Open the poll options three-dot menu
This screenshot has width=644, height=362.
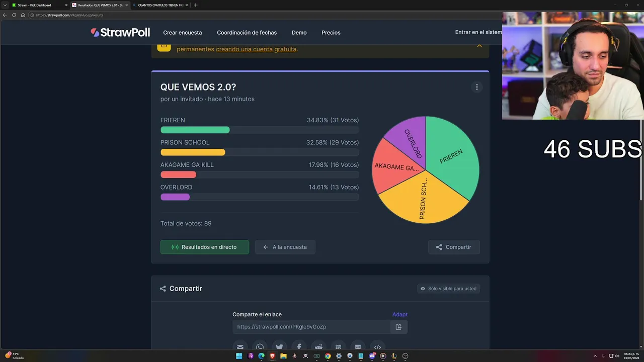477,87
